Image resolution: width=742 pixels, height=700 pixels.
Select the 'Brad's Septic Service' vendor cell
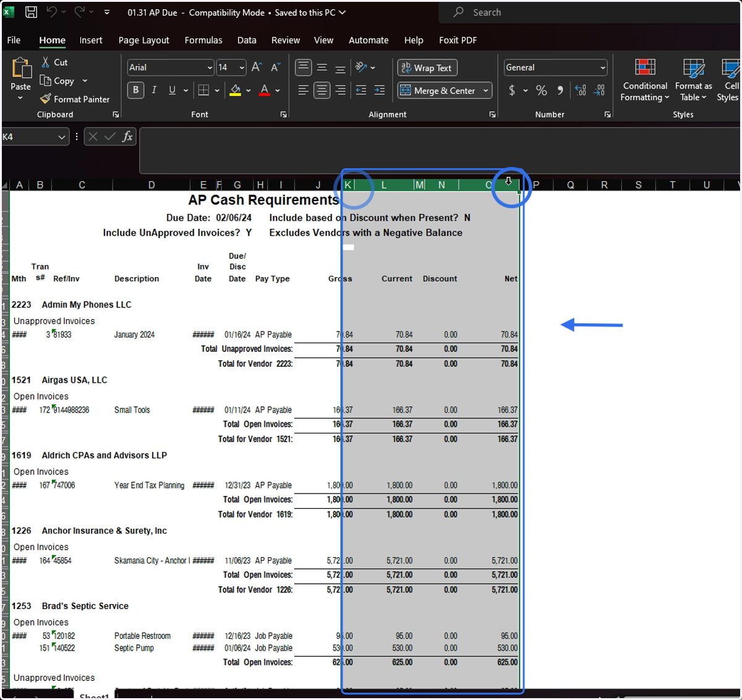click(85, 606)
